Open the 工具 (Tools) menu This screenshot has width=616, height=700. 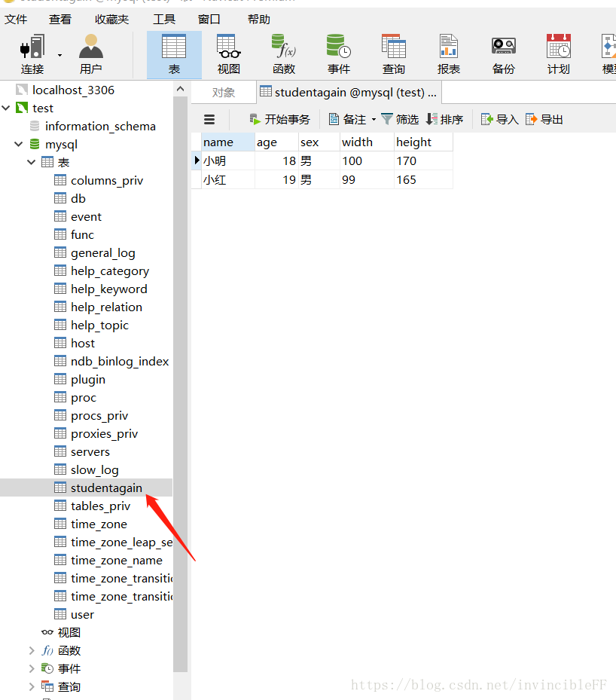164,19
